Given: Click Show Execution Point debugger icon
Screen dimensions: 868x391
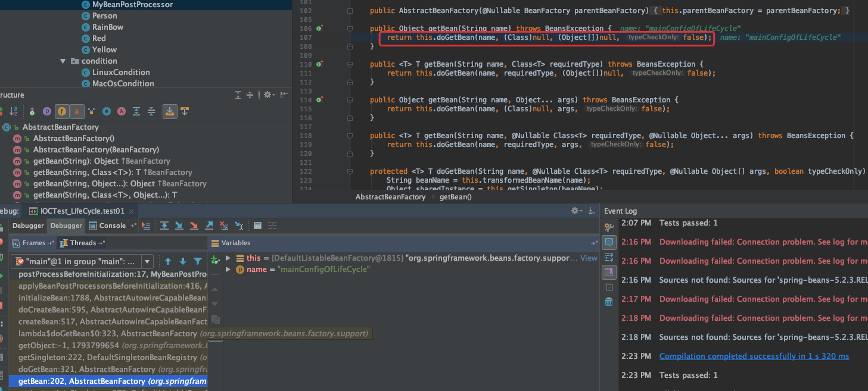Looking at the screenshot, I should point(146,226).
